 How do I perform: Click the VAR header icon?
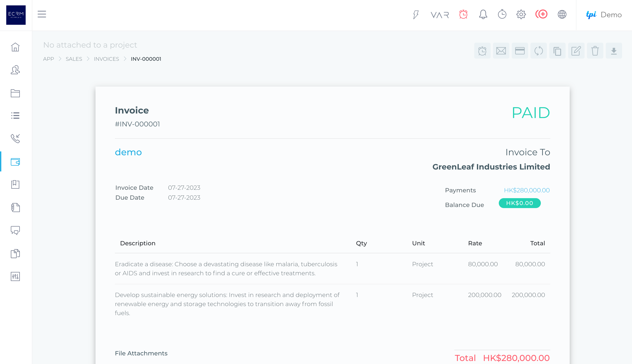[x=440, y=15]
